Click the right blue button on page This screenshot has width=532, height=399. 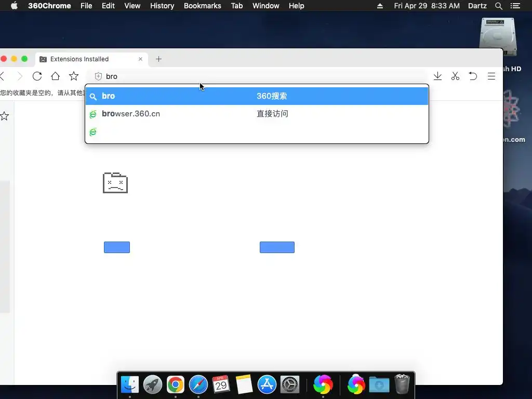coord(277,247)
